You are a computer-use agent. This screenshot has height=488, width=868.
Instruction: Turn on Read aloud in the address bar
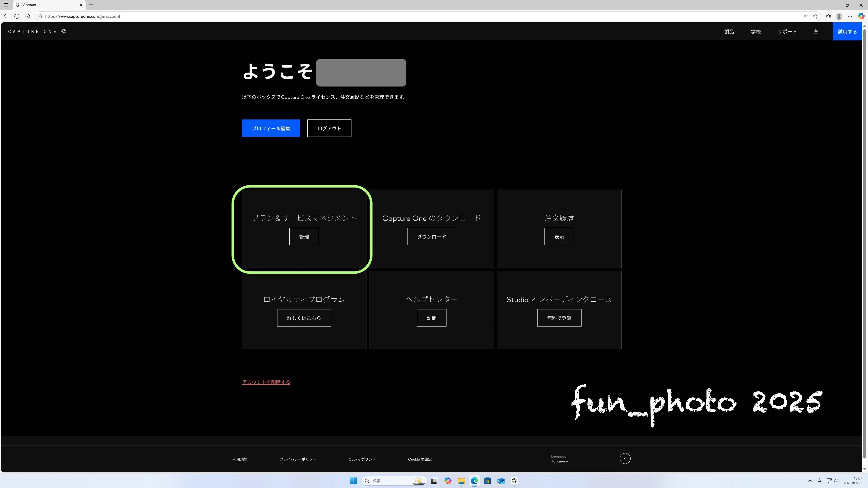(805, 16)
